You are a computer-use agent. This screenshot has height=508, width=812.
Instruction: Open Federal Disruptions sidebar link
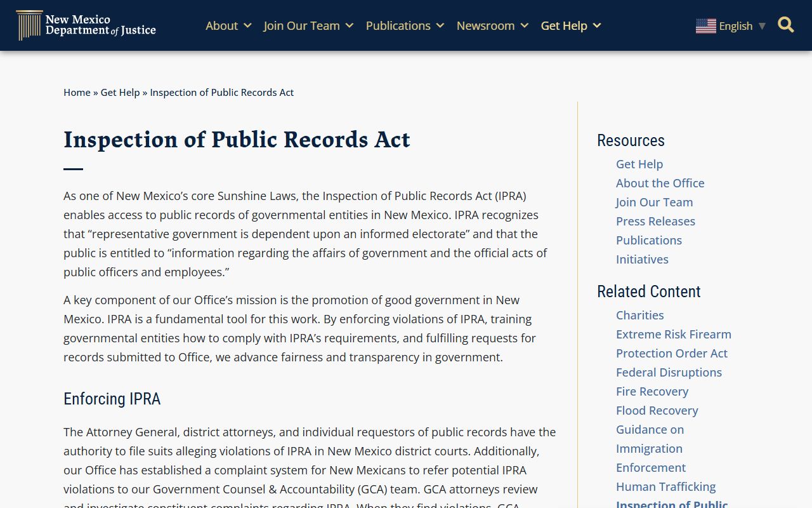[x=669, y=372]
